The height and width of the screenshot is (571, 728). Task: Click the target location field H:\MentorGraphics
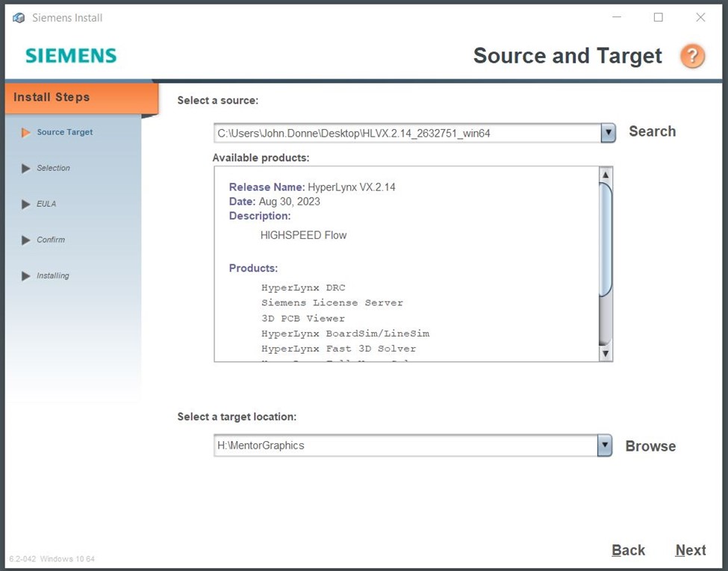(x=405, y=445)
